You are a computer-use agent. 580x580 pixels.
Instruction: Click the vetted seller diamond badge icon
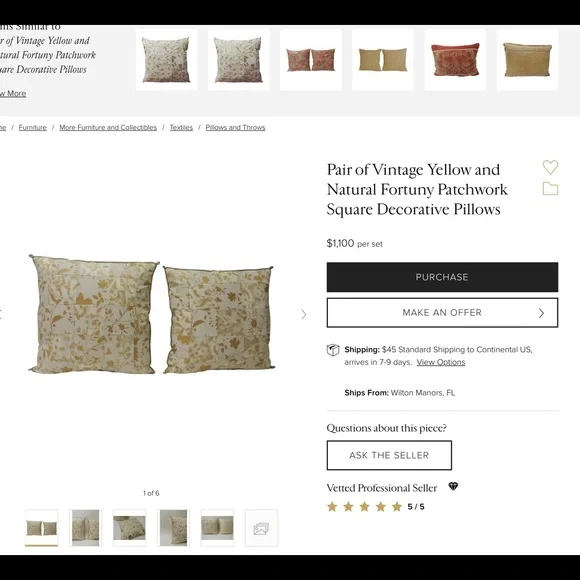click(453, 486)
